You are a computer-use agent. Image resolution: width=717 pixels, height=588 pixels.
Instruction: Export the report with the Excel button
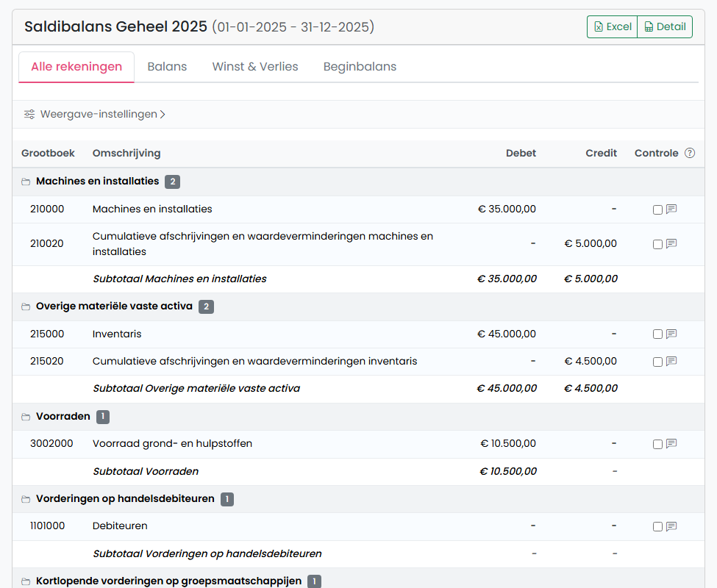click(x=613, y=27)
